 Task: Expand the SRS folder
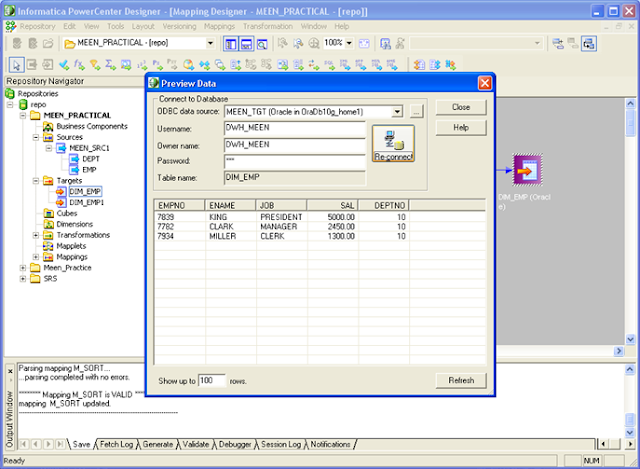23,279
